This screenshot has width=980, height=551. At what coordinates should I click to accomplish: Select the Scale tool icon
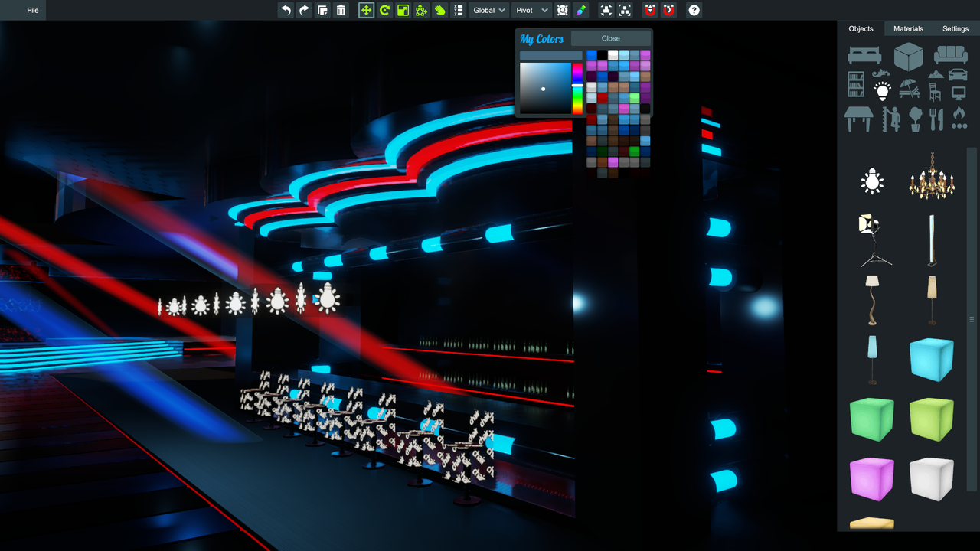pos(403,10)
